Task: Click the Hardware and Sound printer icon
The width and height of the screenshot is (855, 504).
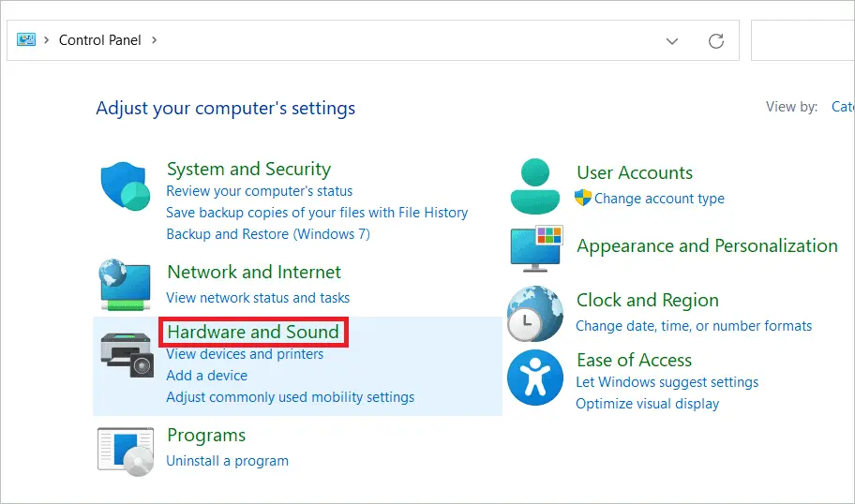Action: (x=127, y=354)
